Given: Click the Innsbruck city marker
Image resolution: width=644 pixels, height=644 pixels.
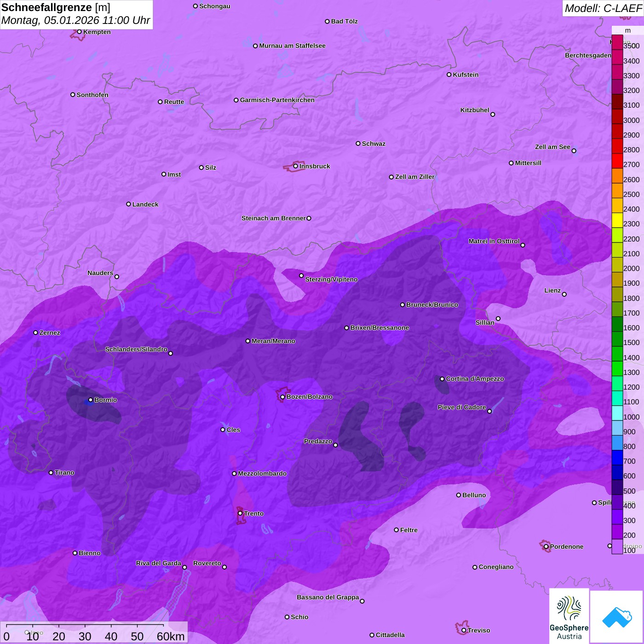Looking at the screenshot, I should click(295, 166).
